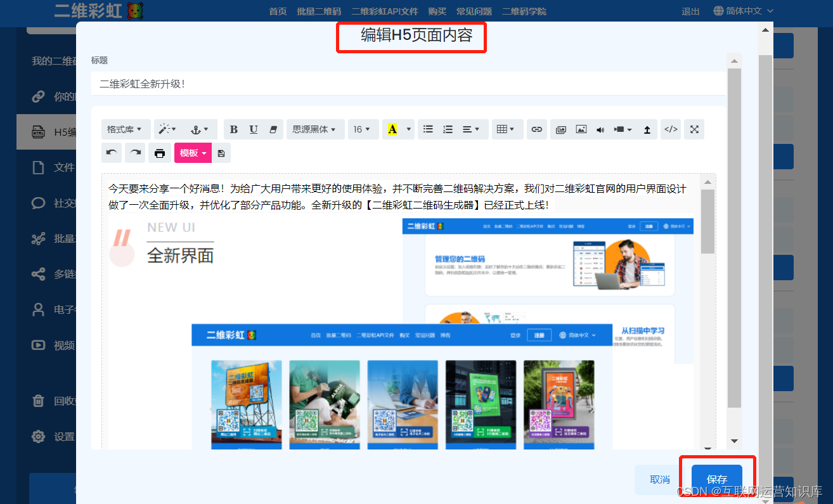Click the body paragraph starting 今天要来分享
Screen dimensions: 833x504
(397, 197)
